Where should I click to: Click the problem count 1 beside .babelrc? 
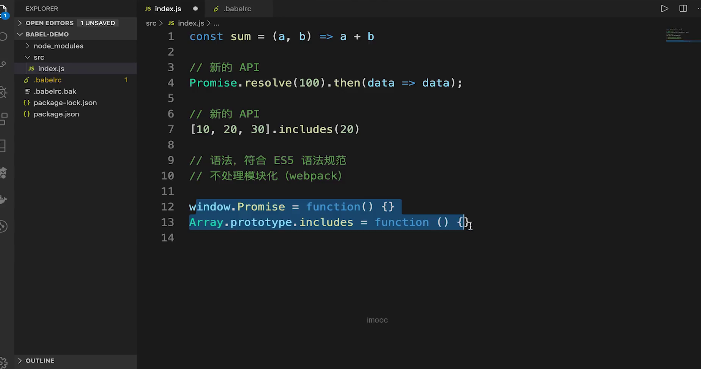click(x=126, y=80)
